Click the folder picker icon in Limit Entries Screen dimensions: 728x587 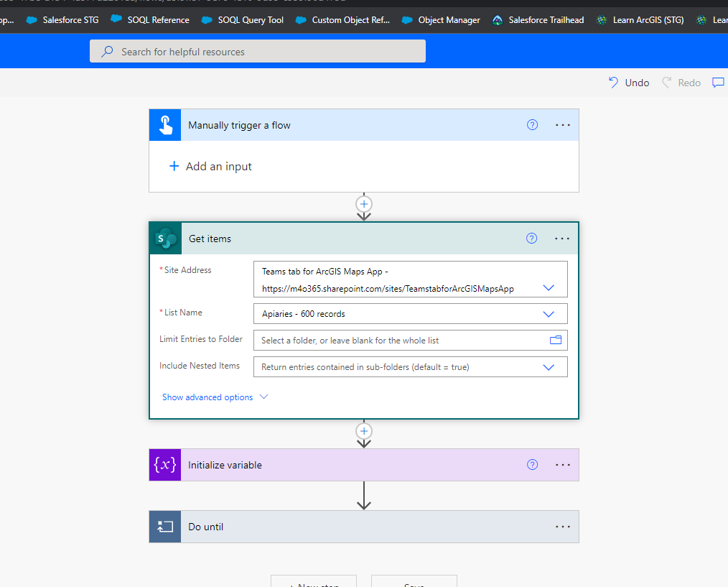point(555,341)
